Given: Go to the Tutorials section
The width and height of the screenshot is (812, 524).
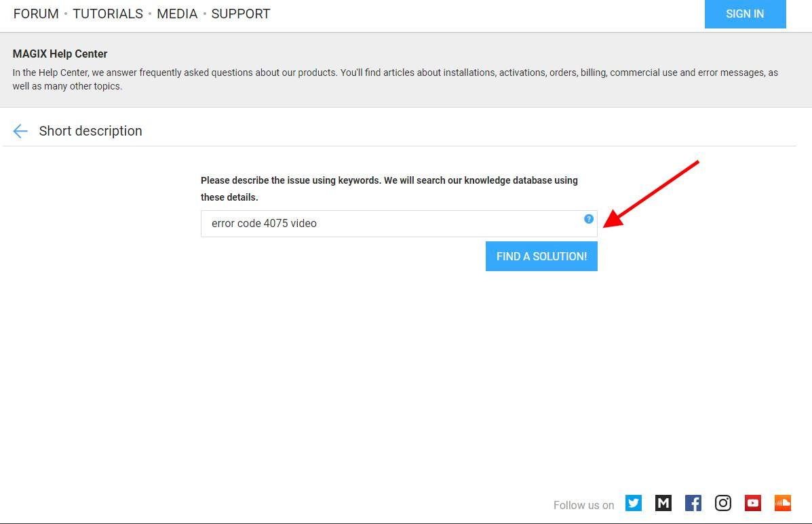Looking at the screenshot, I should point(108,14).
